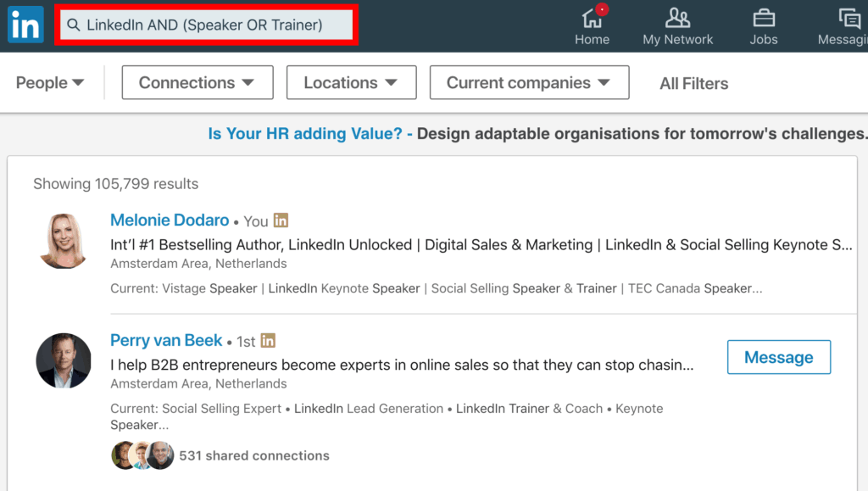Go to the Jobs briefcase icon
The height and width of the screenshot is (491, 868).
click(763, 19)
